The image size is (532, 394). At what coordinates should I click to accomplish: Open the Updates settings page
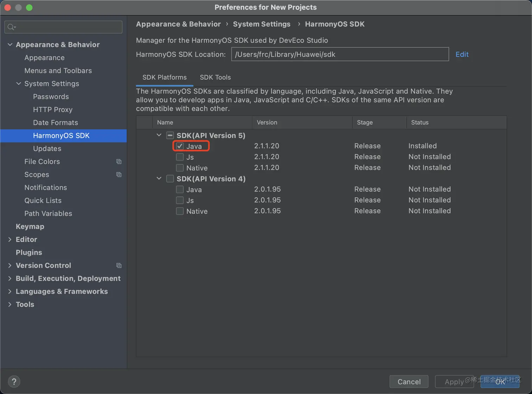pyautogui.click(x=47, y=149)
